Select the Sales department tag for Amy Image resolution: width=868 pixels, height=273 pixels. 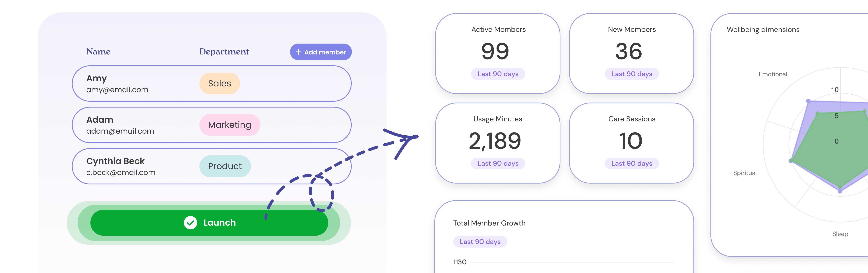[x=219, y=83]
